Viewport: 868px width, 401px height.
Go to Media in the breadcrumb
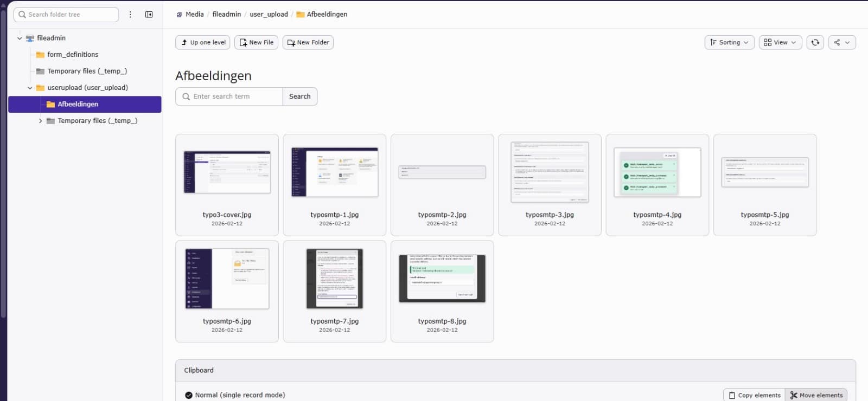coord(194,15)
